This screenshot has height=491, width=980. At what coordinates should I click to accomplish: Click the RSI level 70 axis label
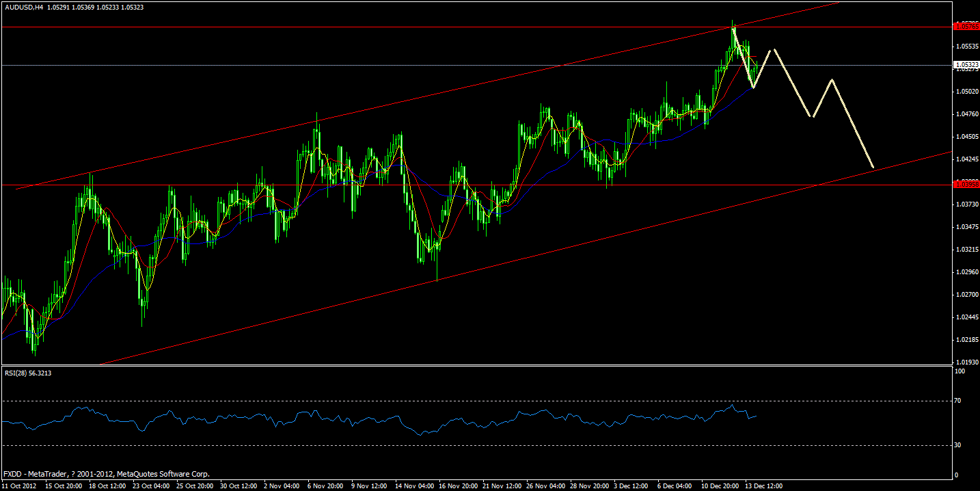click(957, 399)
